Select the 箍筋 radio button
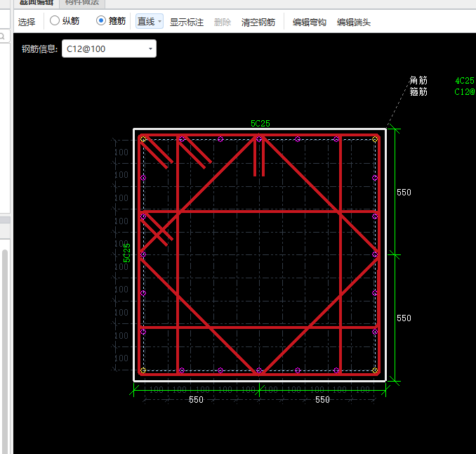The image size is (476, 454). click(101, 20)
